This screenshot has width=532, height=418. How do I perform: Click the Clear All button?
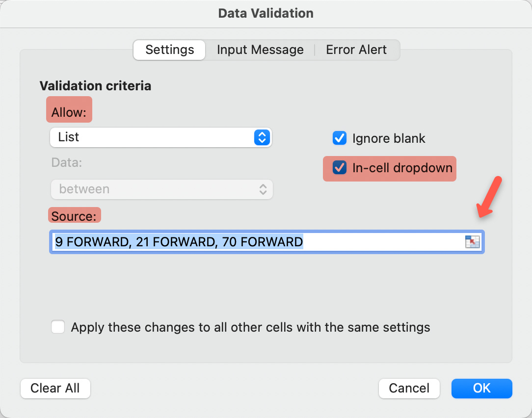[55, 388]
